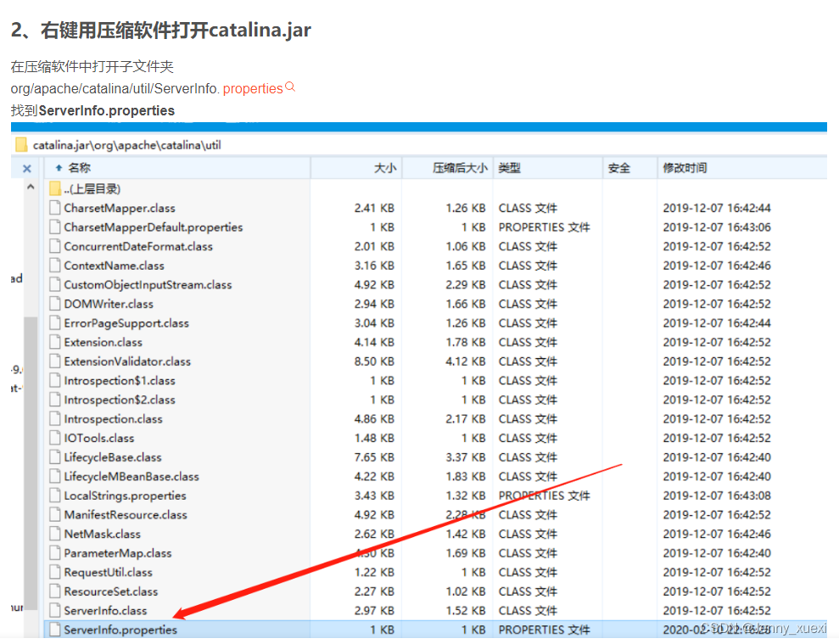Select the CharsetMapper.class file name
The width and height of the screenshot is (839, 644).
[120, 208]
